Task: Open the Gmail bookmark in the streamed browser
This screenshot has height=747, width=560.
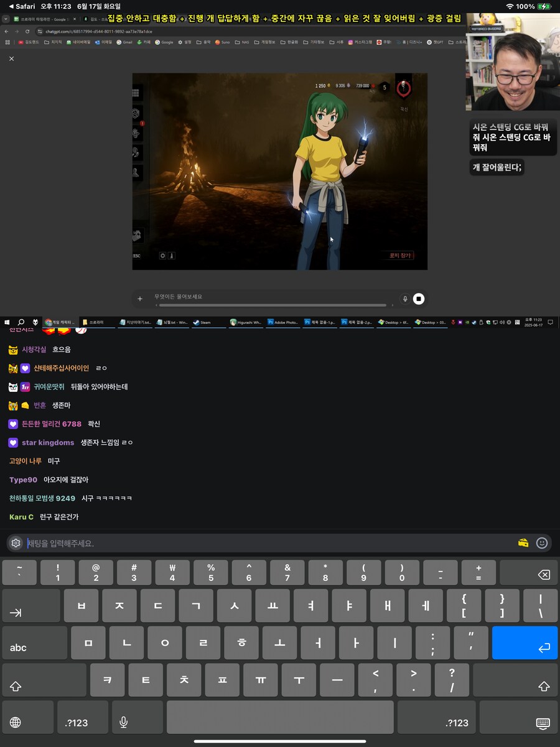Action: (x=124, y=42)
